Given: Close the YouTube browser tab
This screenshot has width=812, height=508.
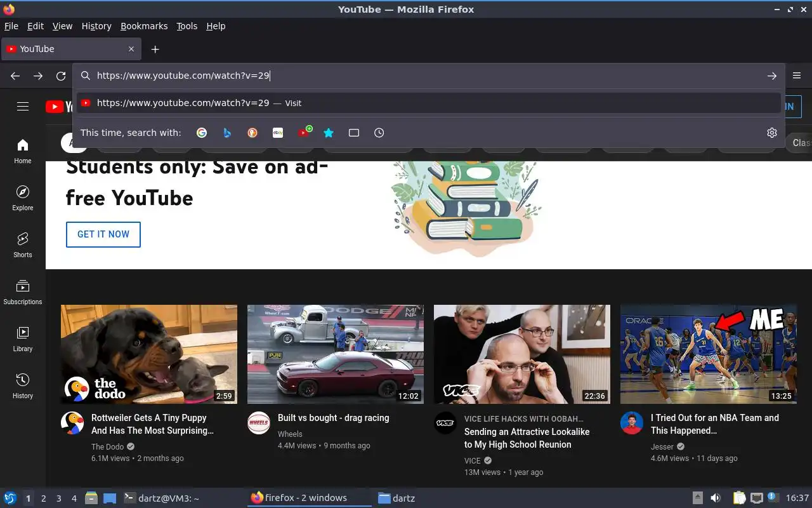Looking at the screenshot, I should click(131, 49).
